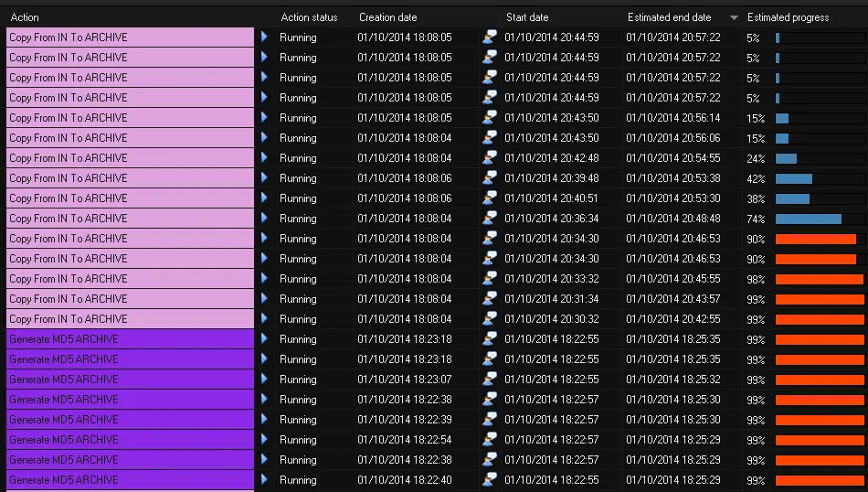Image resolution: width=868 pixels, height=492 pixels.
Task: Click the blue progress bar at 74%
Action: coord(808,219)
